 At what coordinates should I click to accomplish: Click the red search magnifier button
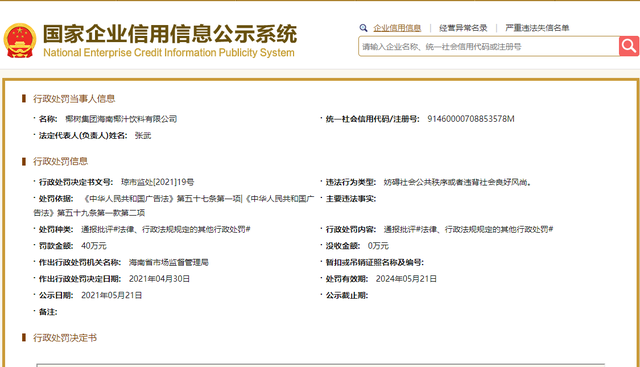(629, 46)
